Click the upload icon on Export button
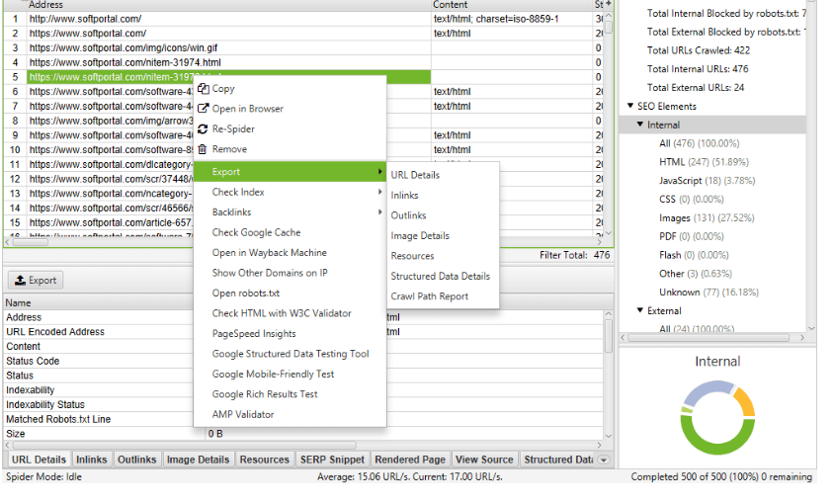This screenshot has height=504, width=833. pyautogui.click(x=20, y=280)
